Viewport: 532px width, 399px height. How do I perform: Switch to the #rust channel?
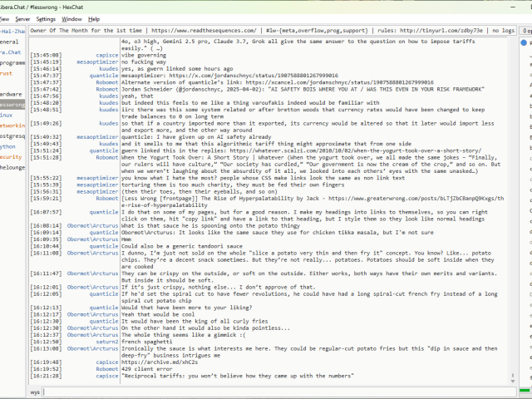click(7, 73)
